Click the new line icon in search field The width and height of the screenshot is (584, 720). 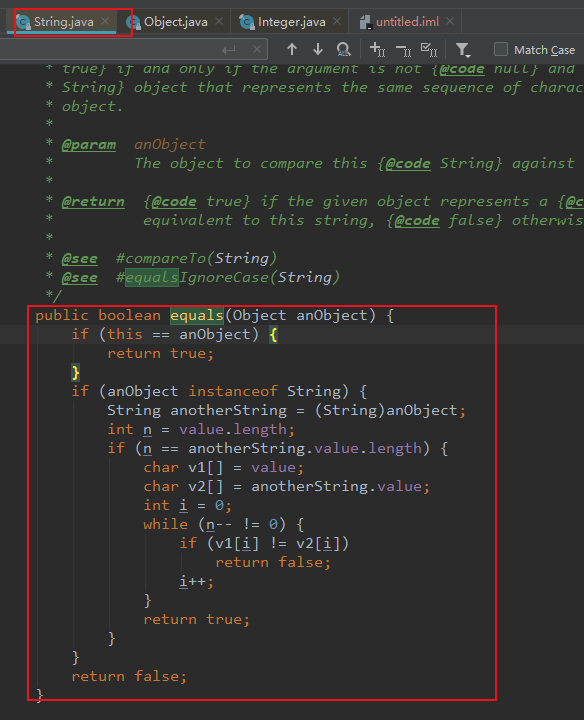pos(228,50)
